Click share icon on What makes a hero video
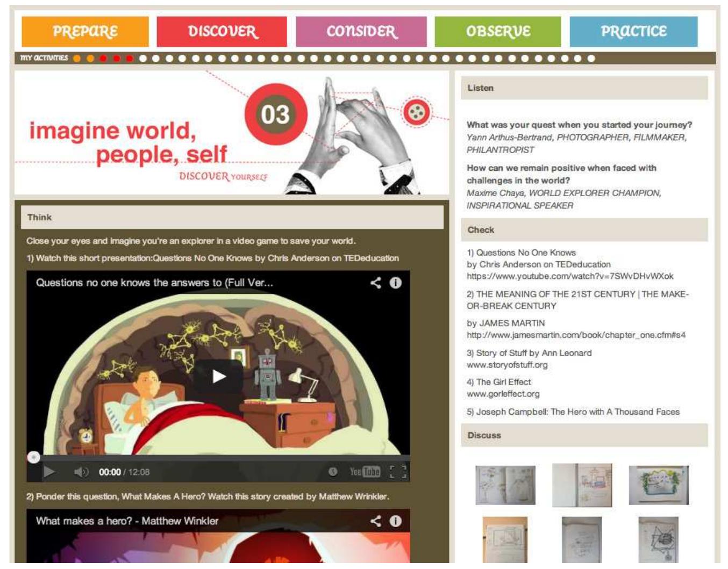 point(376,521)
